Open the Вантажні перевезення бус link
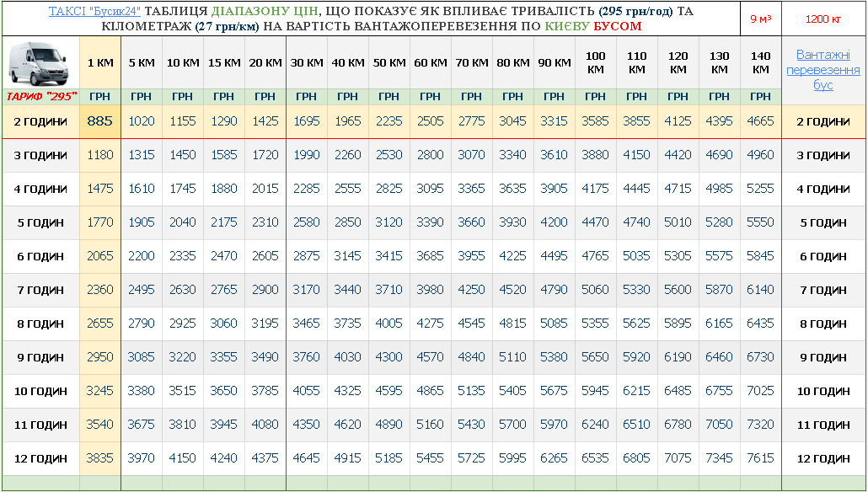This screenshot has width=868, height=492. [x=822, y=70]
